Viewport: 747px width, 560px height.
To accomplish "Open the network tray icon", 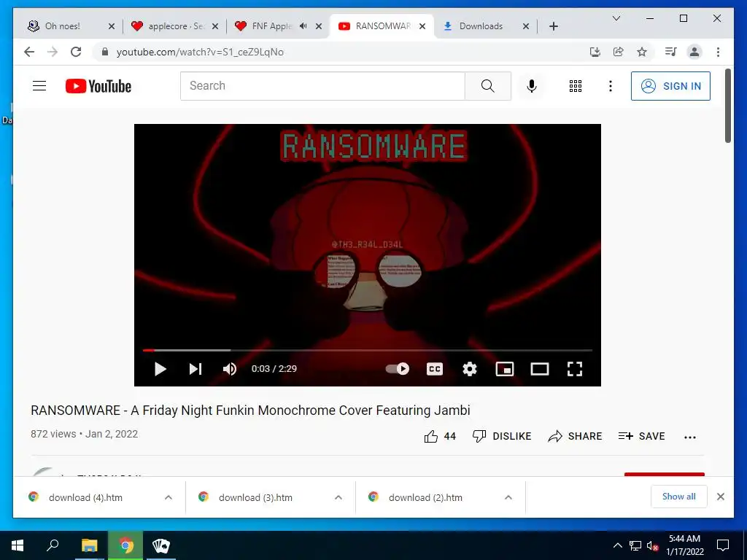I will (635, 545).
